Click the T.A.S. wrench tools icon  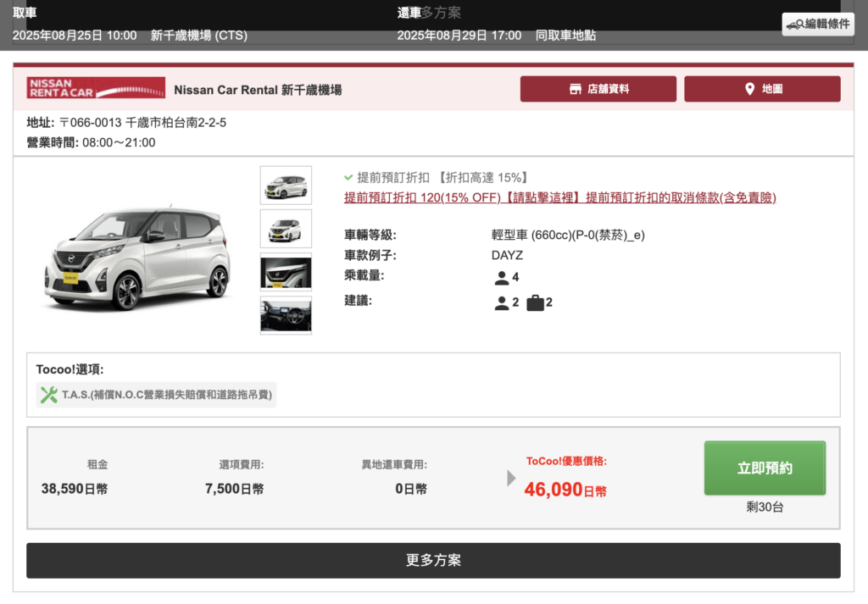(x=48, y=395)
